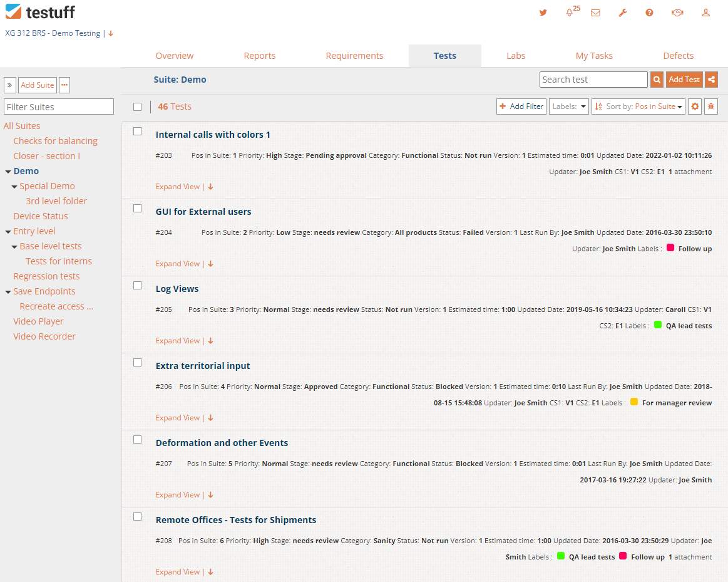Screen dimensions: 728x582
Task: Switch to the Reports tab
Action: point(260,56)
